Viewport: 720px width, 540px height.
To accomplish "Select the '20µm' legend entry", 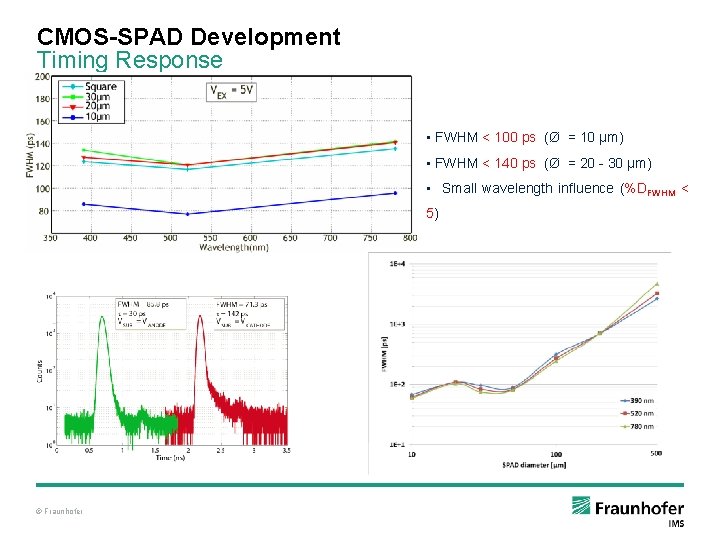I will click(x=86, y=106).
